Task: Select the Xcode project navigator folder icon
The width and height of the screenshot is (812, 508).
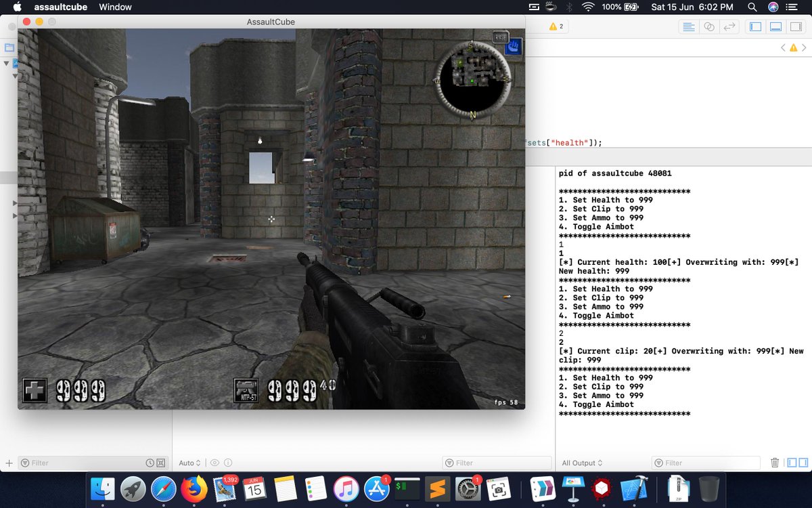Action: (9, 48)
